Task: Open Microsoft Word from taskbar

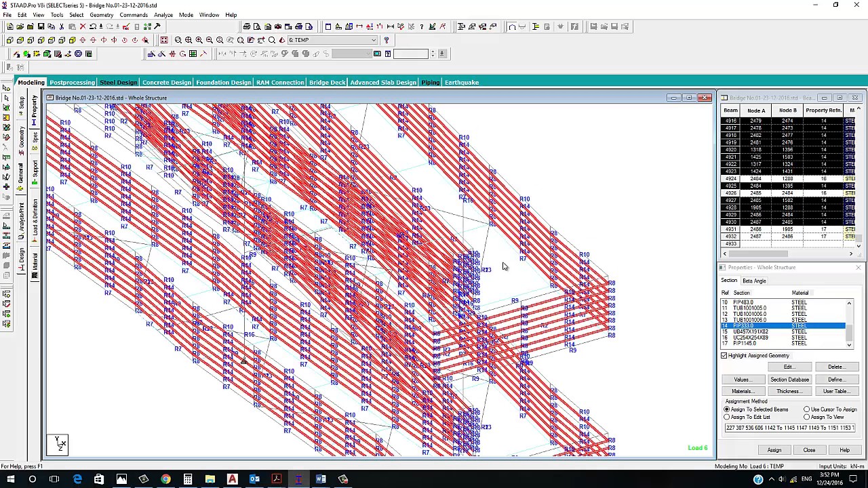Action: tap(321, 479)
